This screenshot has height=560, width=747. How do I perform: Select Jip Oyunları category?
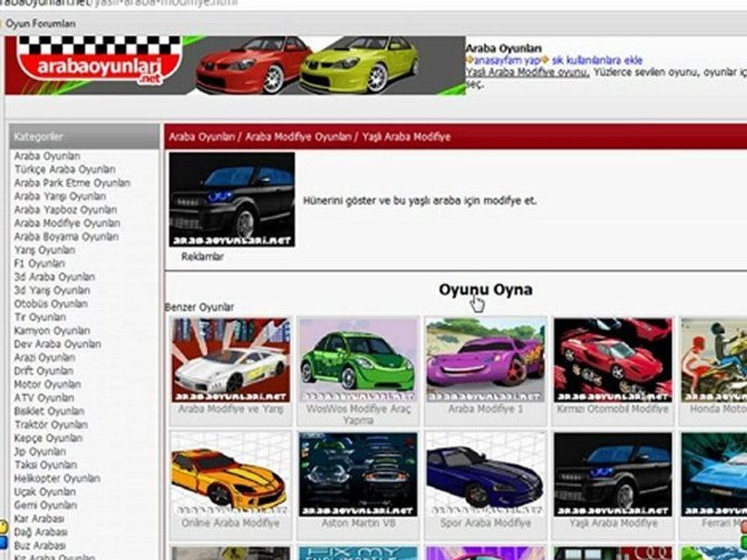[40, 451]
